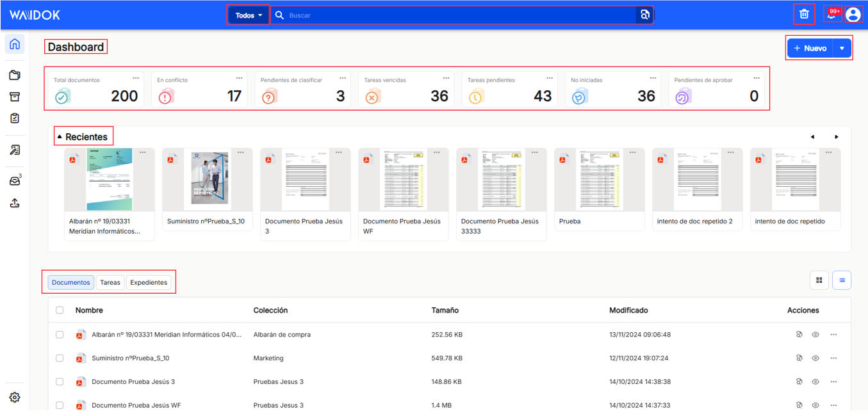Screen dimensions: 868x416
Task: Click the document-search icon in Suministro nºPrueba_S_10 row
Action: pyautogui.click(x=799, y=358)
